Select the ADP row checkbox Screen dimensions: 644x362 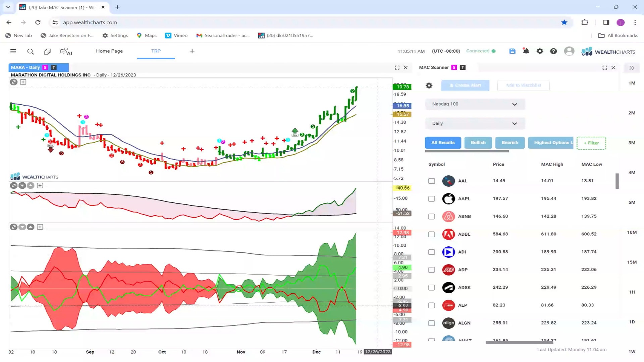(432, 270)
